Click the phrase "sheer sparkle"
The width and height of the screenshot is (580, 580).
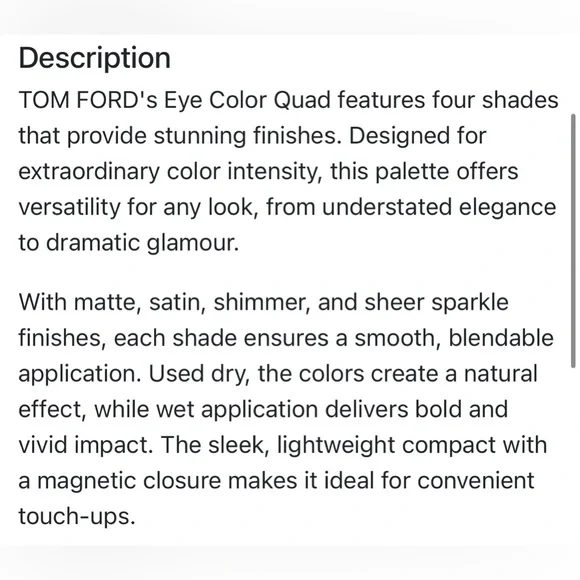[x=436, y=303]
